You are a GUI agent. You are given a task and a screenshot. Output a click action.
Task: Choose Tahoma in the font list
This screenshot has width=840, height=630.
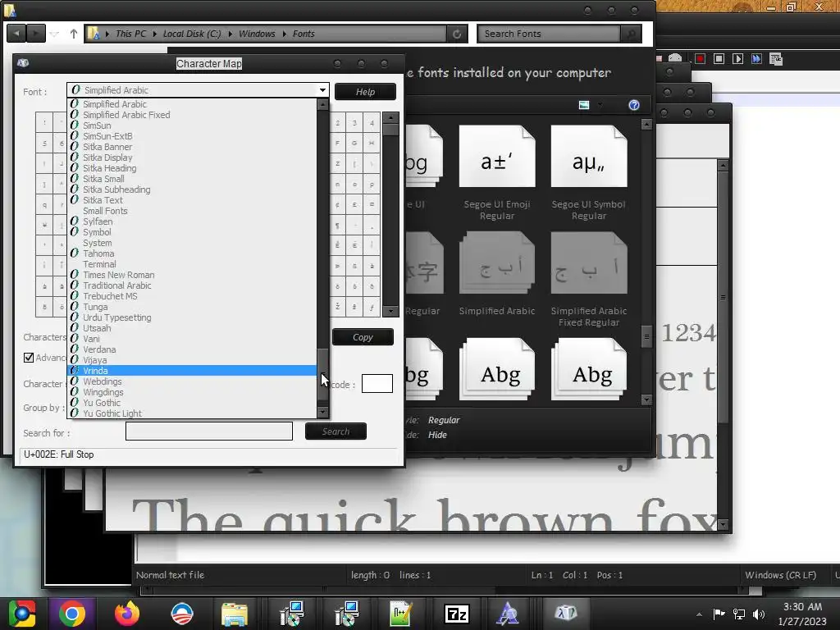(192, 253)
